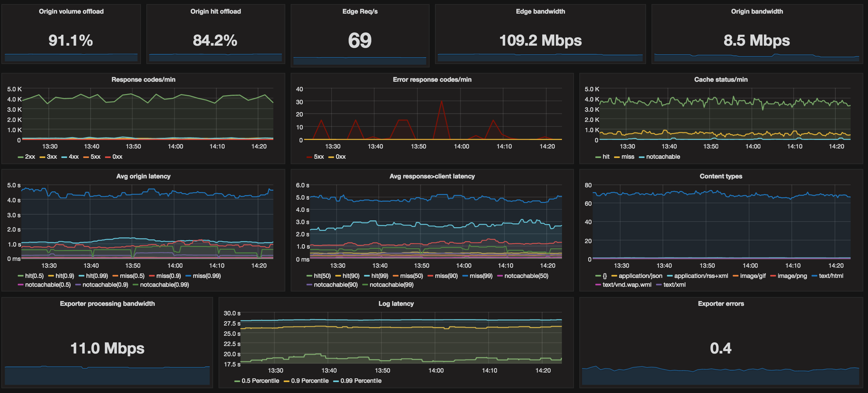Click the 0.99 Percentile legend color swatch
This screenshot has width=868, height=393.
[x=336, y=381]
